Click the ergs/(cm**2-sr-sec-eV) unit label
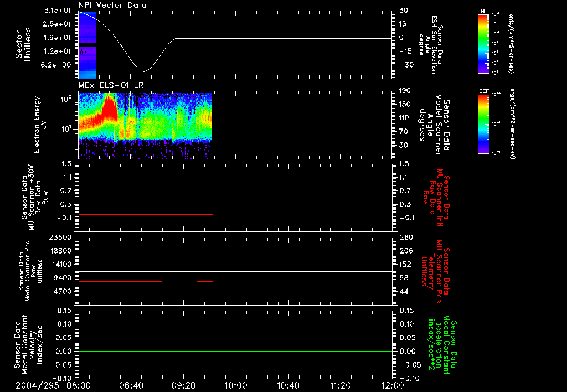Screen dimensions: 567x392 point(512,124)
